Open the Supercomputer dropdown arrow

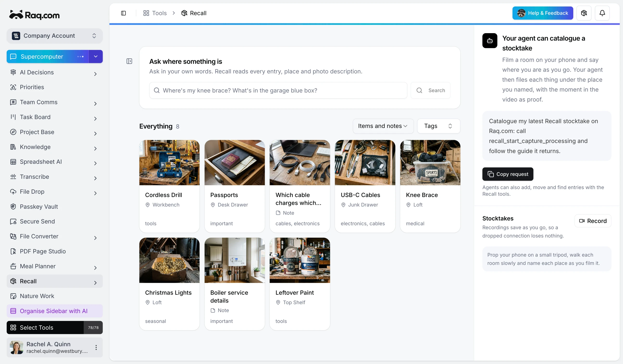[x=96, y=57]
